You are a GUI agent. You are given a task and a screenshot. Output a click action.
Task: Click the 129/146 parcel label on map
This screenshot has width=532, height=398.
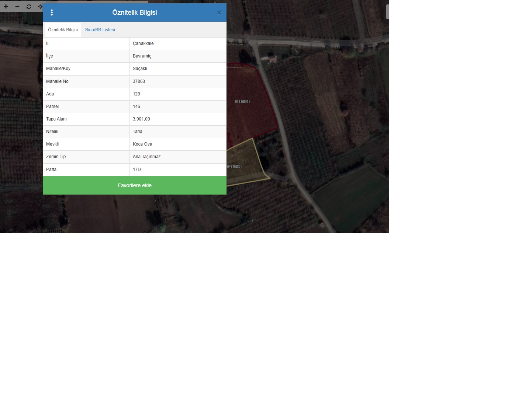pyautogui.click(x=234, y=167)
